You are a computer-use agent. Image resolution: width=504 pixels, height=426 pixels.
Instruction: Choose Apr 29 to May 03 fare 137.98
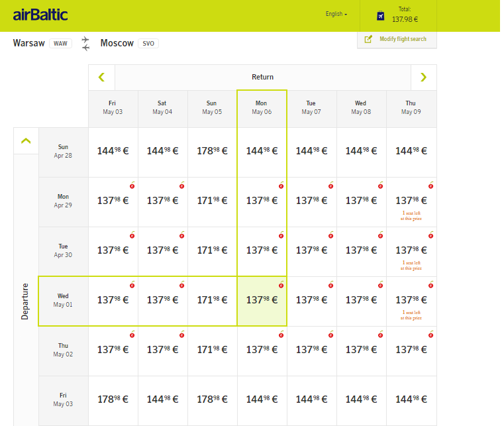pos(113,202)
